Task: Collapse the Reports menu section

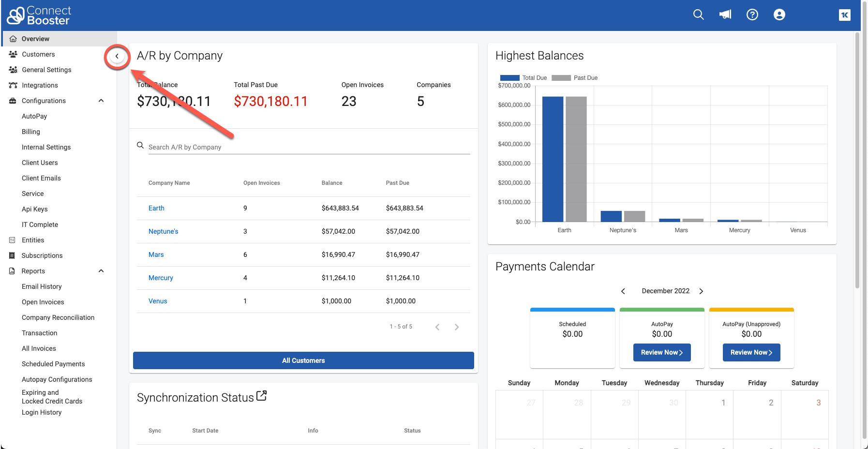Action: pyautogui.click(x=101, y=271)
